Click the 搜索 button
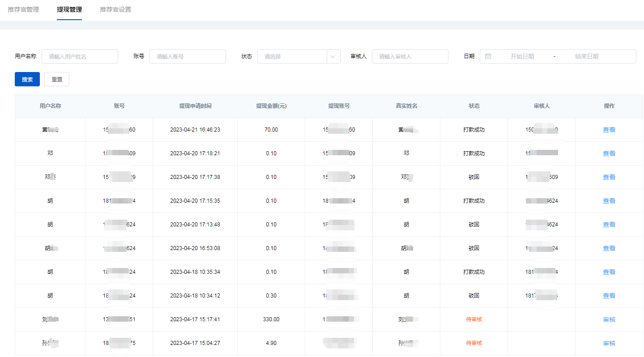 pos(27,79)
